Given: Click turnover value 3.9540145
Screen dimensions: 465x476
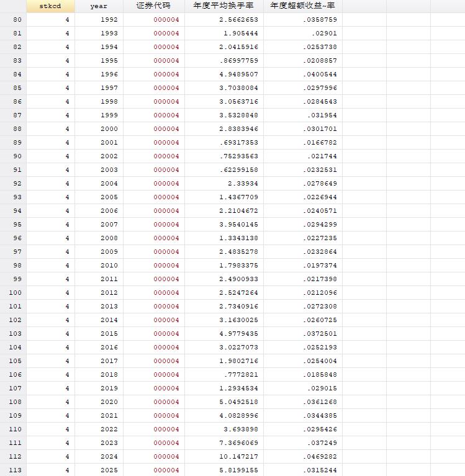Looking at the screenshot, I should click(x=224, y=225).
